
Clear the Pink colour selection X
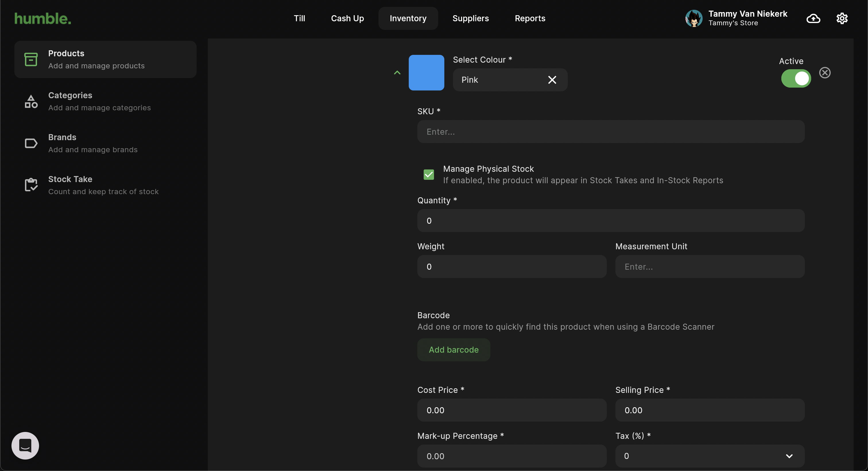click(552, 80)
